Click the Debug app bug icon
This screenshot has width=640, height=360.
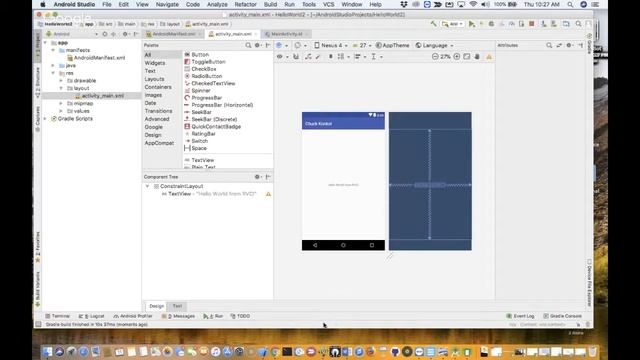click(x=491, y=24)
